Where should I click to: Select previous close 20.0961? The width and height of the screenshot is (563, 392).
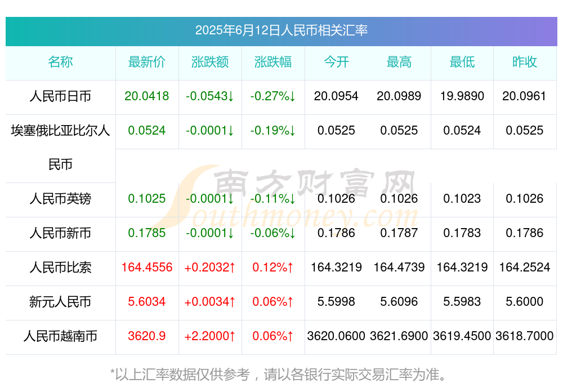(x=525, y=96)
